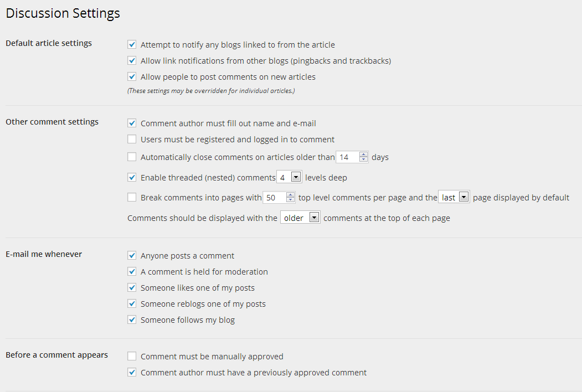This screenshot has height=392, width=582.
Task: Enable automatically closing comments on old articles
Action: coord(132,157)
